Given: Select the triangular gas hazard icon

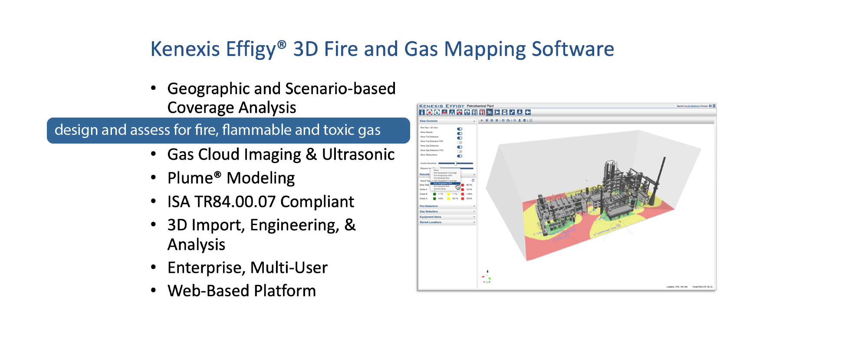Looking at the screenshot, I should [452, 112].
